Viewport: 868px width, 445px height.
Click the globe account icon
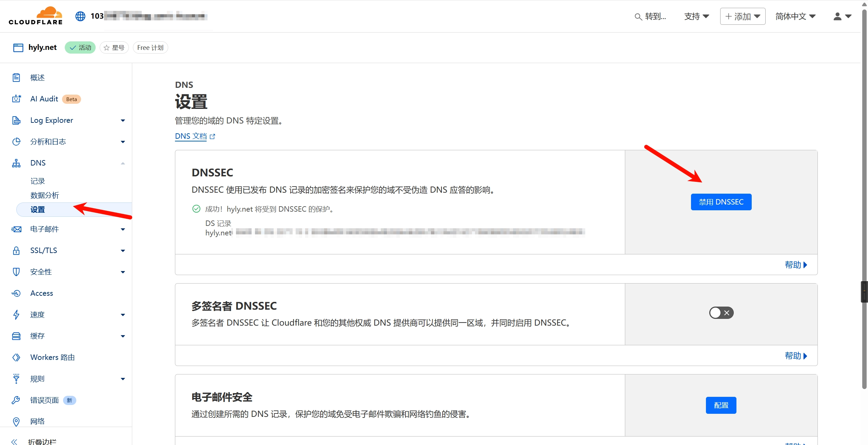click(x=80, y=16)
